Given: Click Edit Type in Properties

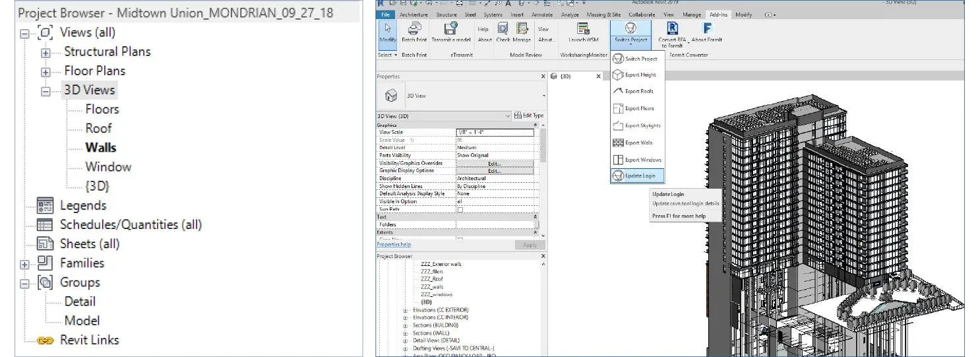Looking at the screenshot, I should pyautogui.click(x=528, y=115).
